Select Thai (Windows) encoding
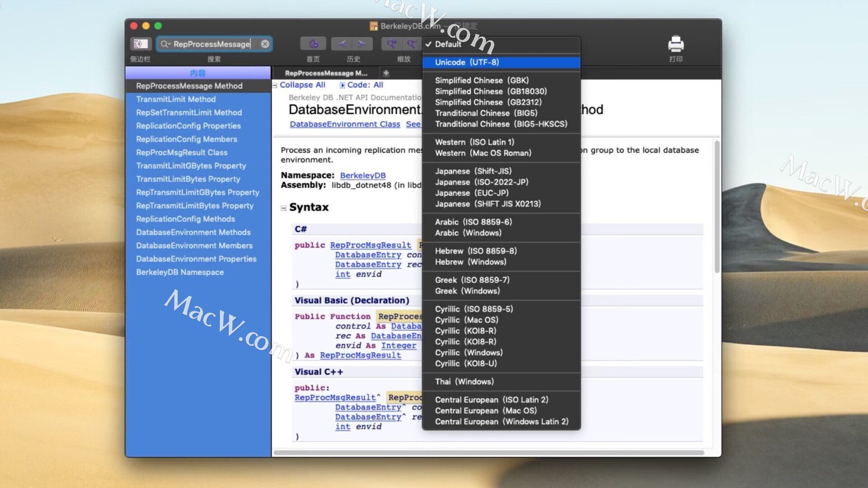Image resolution: width=868 pixels, height=488 pixels. pyautogui.click(x=501, y=381)
